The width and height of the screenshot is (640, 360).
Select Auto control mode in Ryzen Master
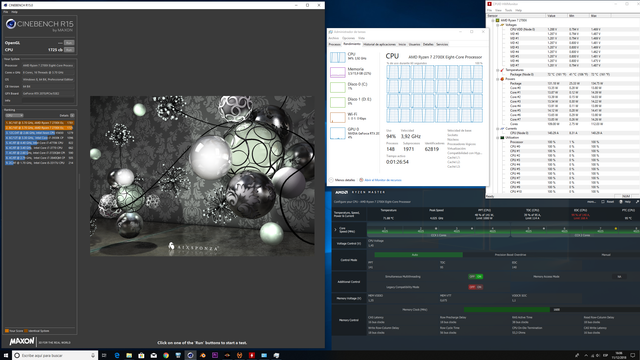[418, 255]
